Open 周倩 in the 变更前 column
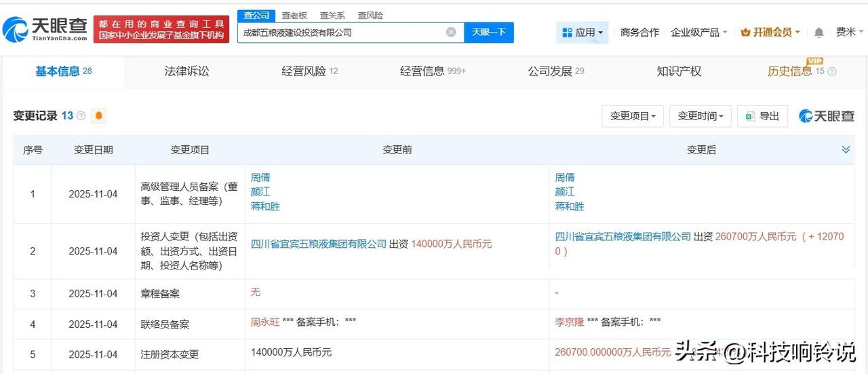This screenshot has height=374, width=868. (260, 177)
